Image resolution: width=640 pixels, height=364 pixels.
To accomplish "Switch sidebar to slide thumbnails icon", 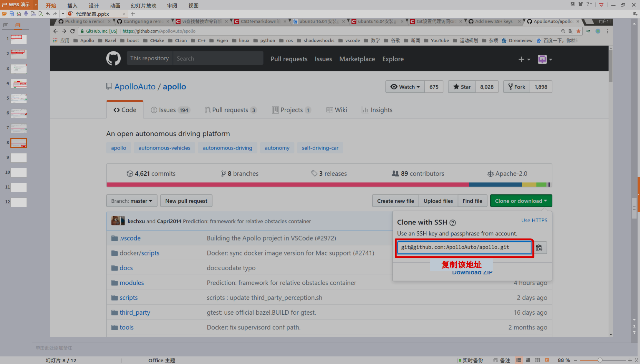I will 18,25.
